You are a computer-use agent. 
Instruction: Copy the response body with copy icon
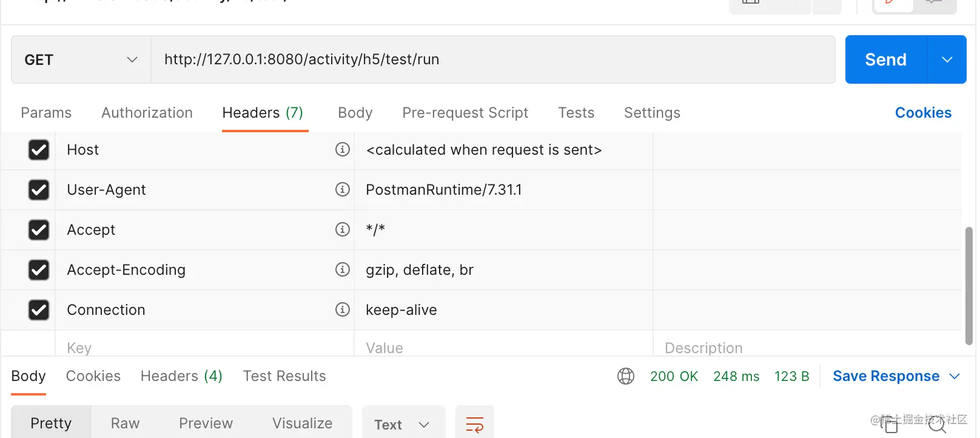(890, 425)
